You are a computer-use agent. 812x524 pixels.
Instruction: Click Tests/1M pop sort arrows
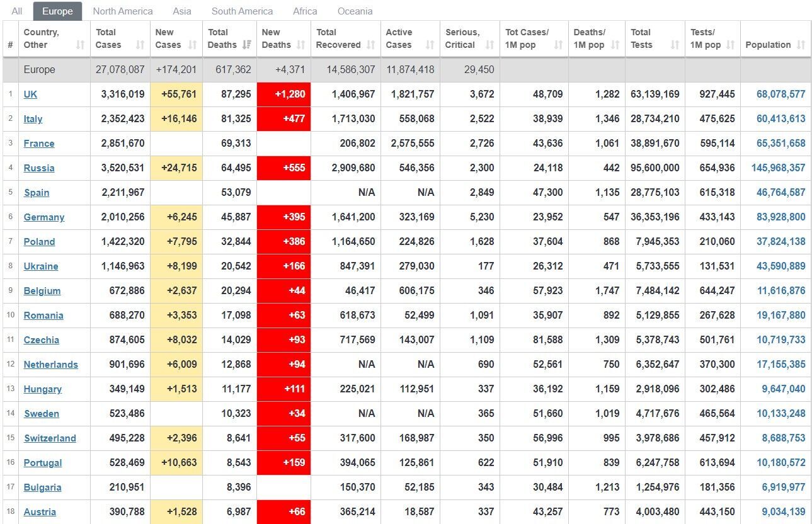(x=730, y=45)
